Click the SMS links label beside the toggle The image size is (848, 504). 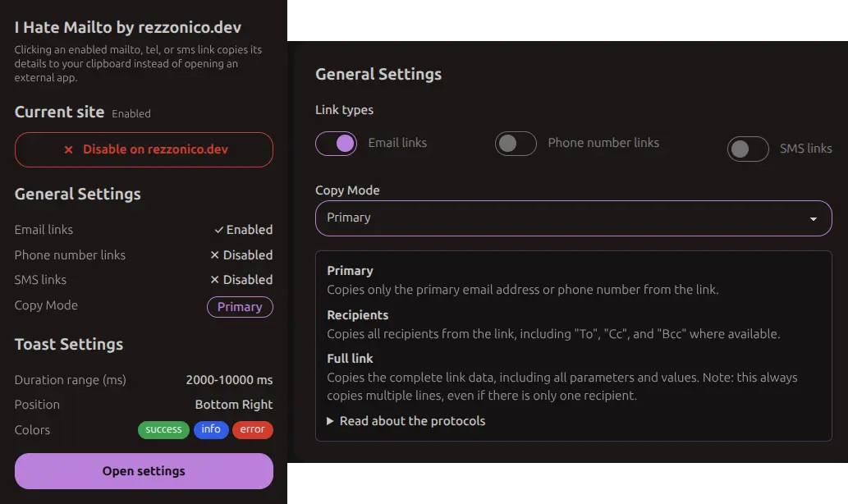click(x=806, y=149)
